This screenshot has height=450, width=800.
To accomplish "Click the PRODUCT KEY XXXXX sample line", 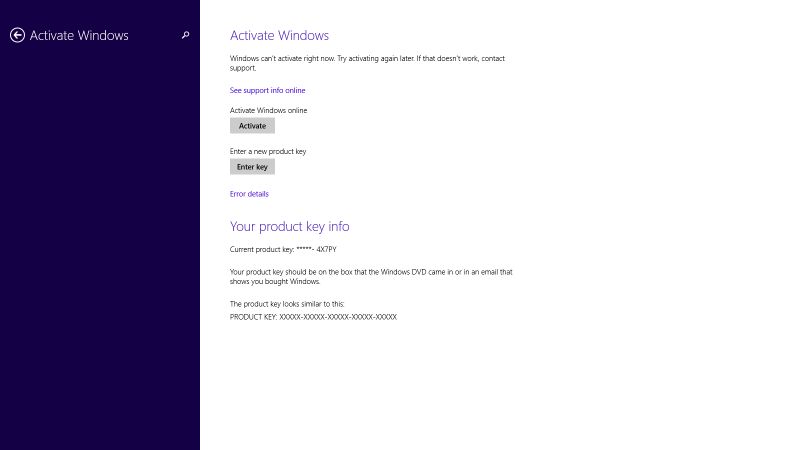I will coord(313,317).
